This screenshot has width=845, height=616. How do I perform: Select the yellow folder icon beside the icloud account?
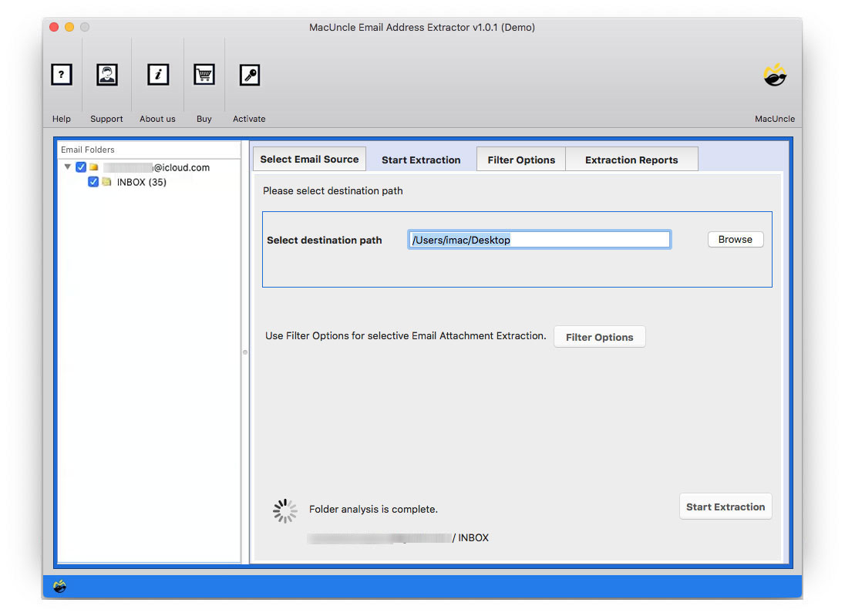pyautogui.click(x=94, y=167)
